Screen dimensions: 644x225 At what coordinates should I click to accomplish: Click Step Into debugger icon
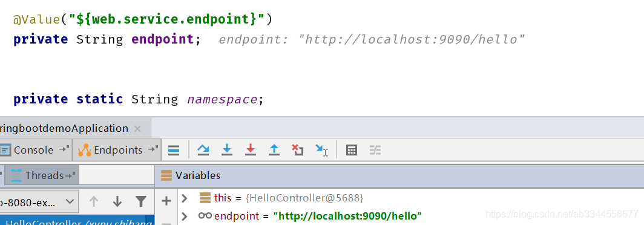[x=227, y=150]
